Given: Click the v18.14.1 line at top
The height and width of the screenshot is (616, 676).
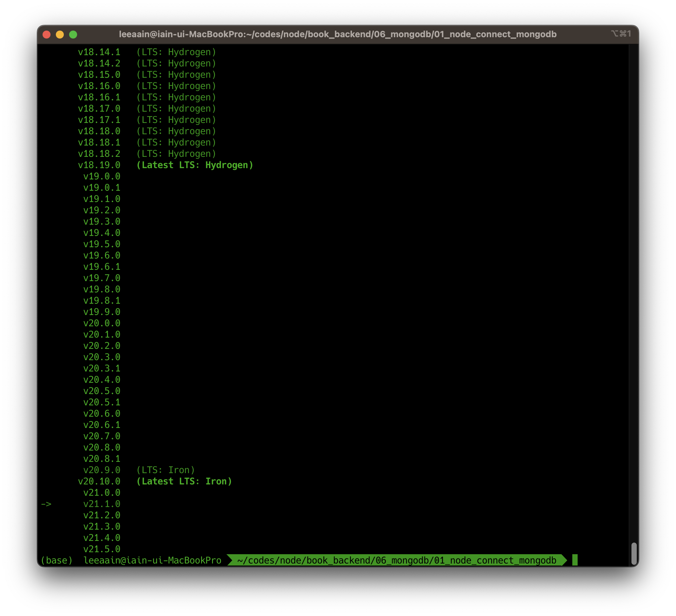Looking at the screenshot, I should (x=99, y=52).
